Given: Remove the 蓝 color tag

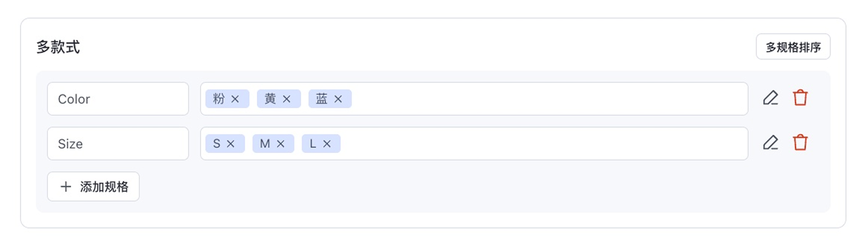Looking at the screenshot, I should click(338, 99).
